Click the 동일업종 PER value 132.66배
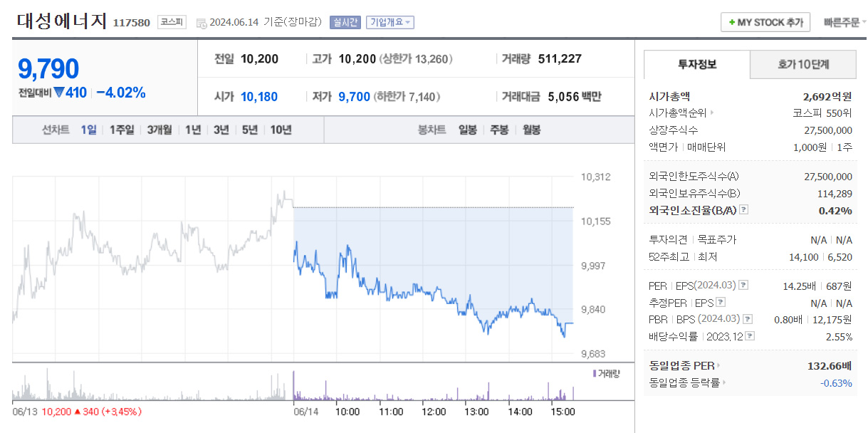This screenshot has height=433, width=868. coord(830,365)
